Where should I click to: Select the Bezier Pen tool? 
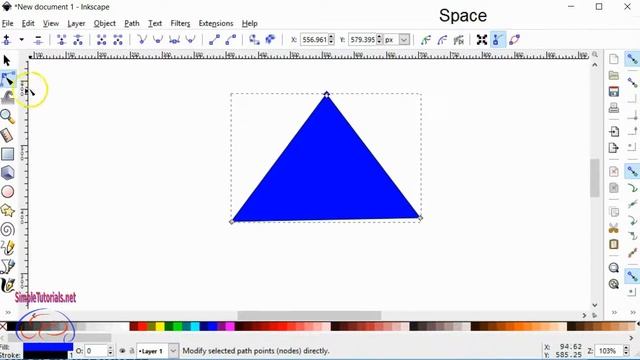(7, 266)
